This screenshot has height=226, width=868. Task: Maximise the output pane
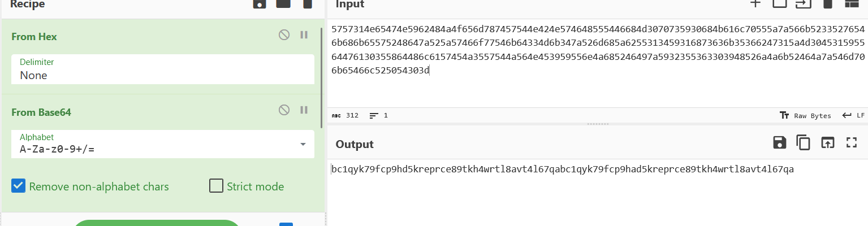(x=852, y=142)
